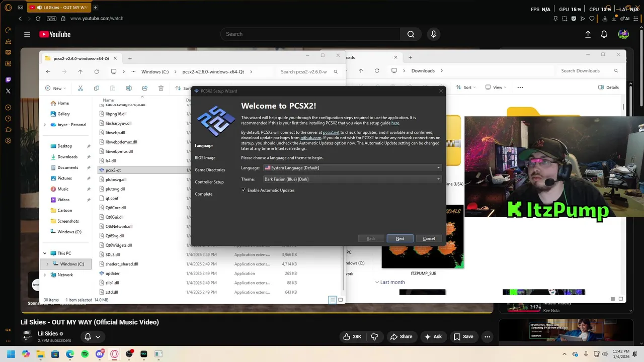Click the Save button under the video
Viewport: 644px width, 362px height.
click(463, 336)
